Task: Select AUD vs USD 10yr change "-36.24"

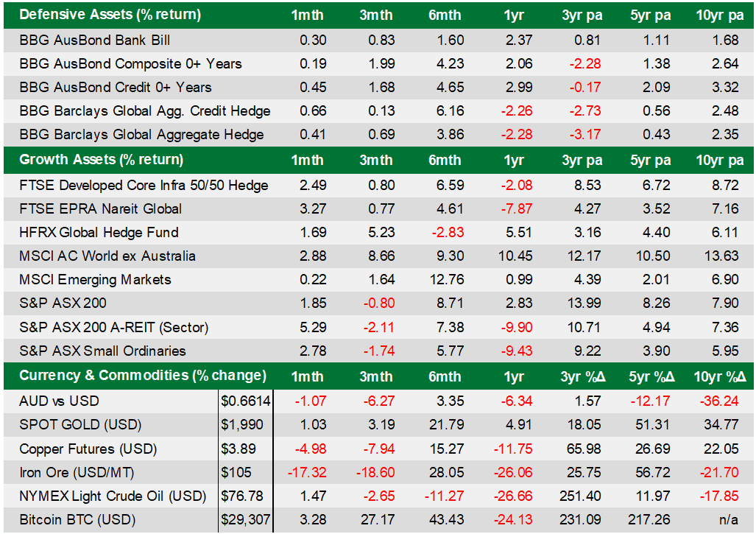Action: click(x=718, y=401)
